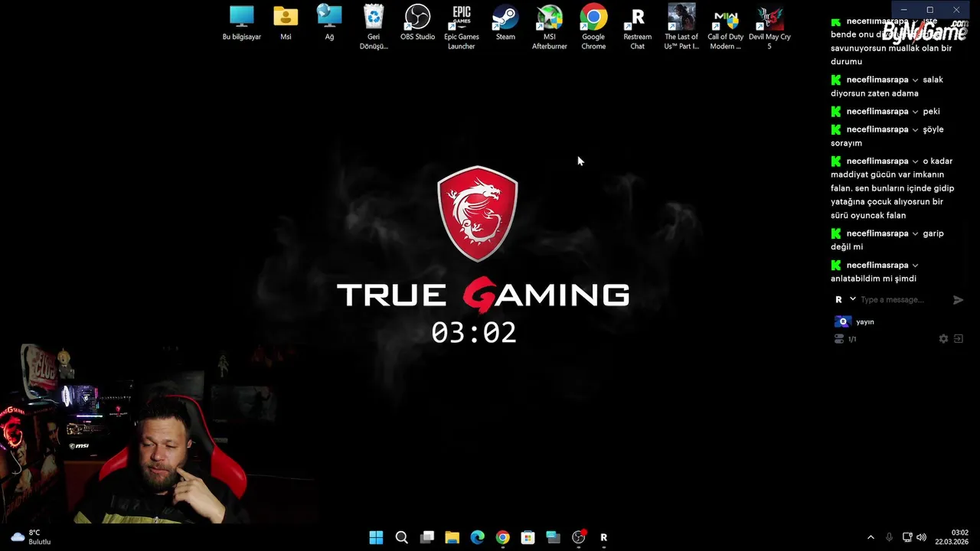This screenshot has width=980, height=551.
Task: Switch to OBS Studio in the taskbar
Action: pyautogui.click(x=579, y=537)
